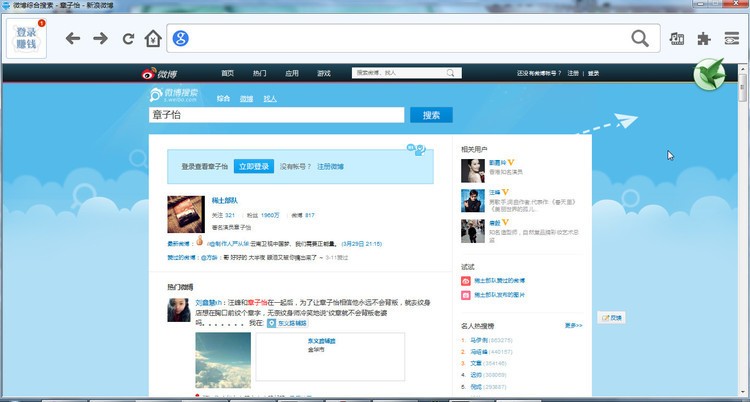Open the 稀土部队 profile name link
The width and height of the screenshot is (750, 402).
[x=225, y=201]
